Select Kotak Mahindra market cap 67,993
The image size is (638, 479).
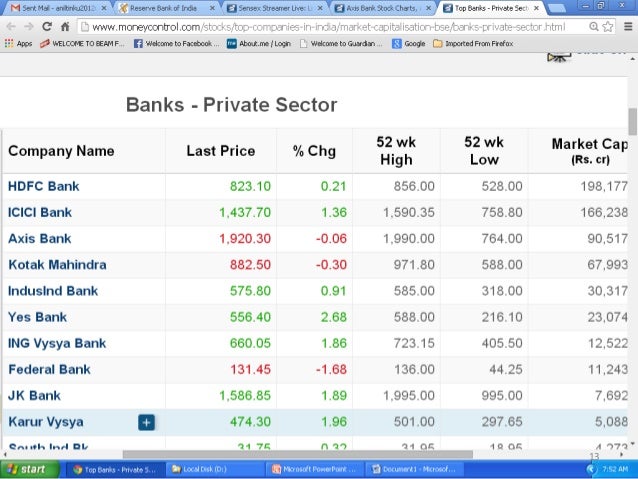click(607, 265)
